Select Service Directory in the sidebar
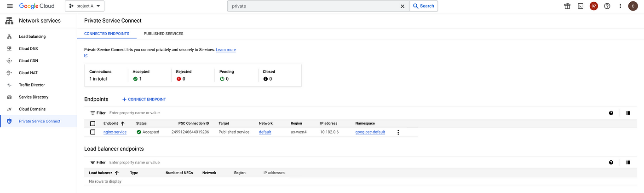The width and height of the screenshot is (644, 193). click(x=34, y=97)
